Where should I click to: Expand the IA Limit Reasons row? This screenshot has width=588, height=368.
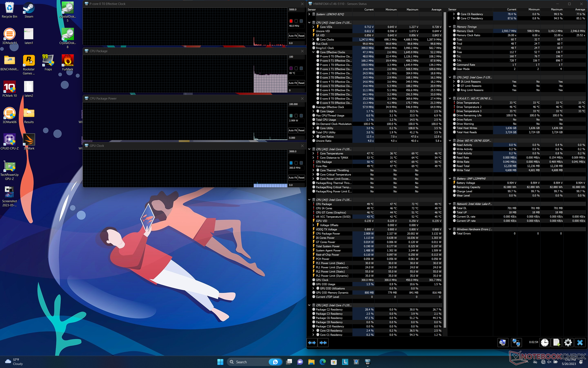tap(454, 82)
